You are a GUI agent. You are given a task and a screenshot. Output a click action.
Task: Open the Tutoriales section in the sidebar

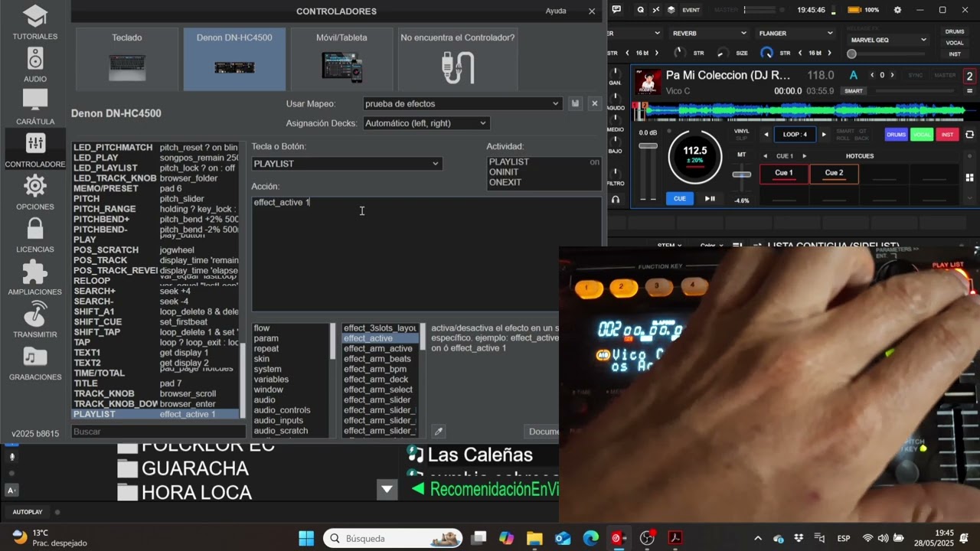coord(35,22)
